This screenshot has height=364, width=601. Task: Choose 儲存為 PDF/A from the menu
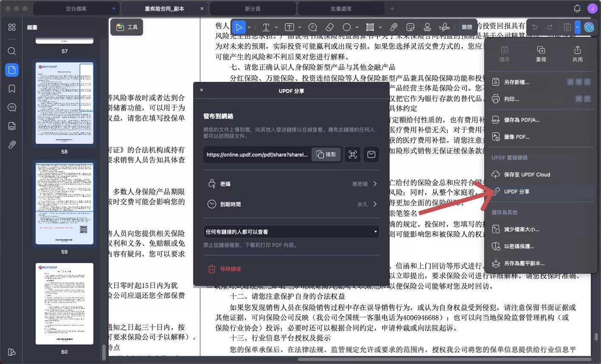pyautogui.click(x=541, y=120)
